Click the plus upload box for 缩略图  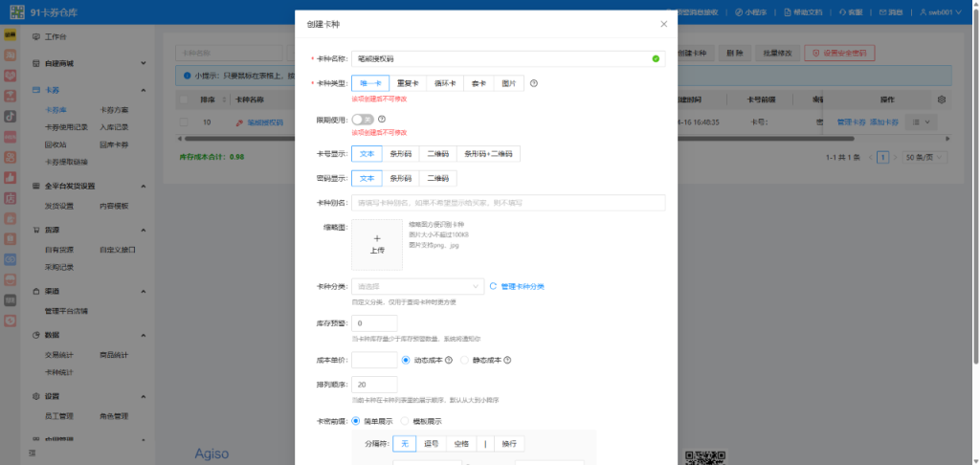tap(376, 243)
